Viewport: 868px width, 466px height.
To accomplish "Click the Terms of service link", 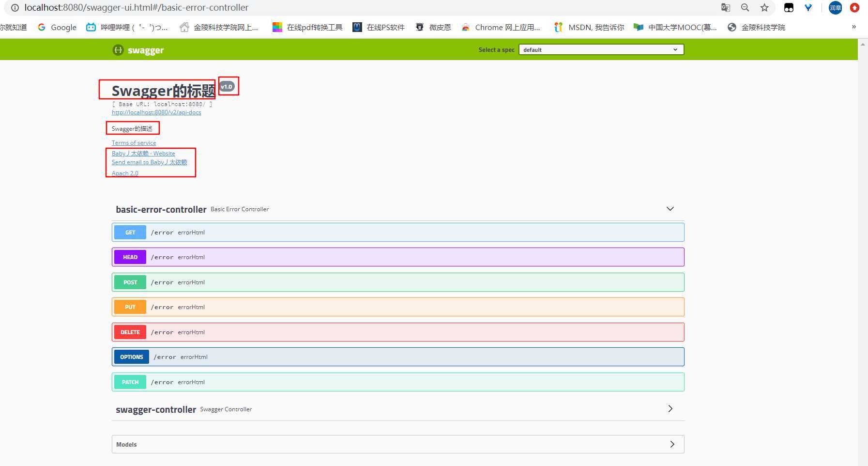I will (134, 143).
